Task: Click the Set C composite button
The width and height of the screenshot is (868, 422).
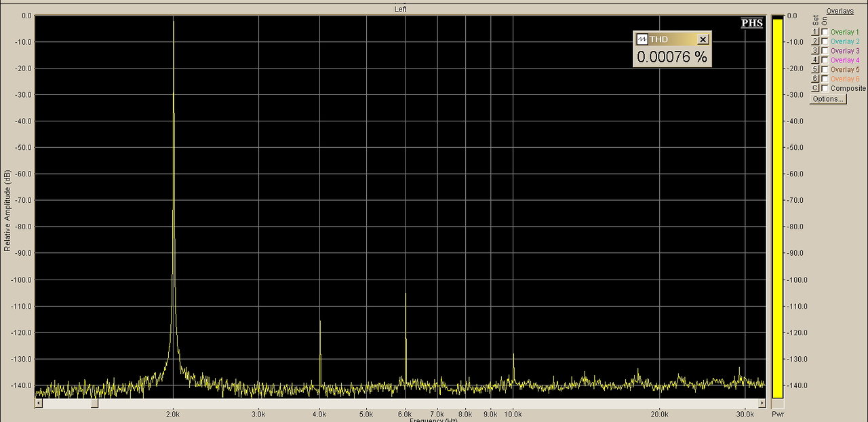Action: 815,88
